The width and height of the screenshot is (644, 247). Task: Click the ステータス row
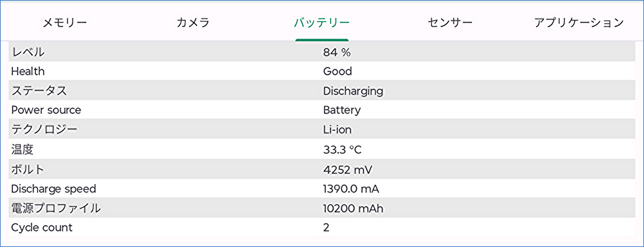pos(322,91)
